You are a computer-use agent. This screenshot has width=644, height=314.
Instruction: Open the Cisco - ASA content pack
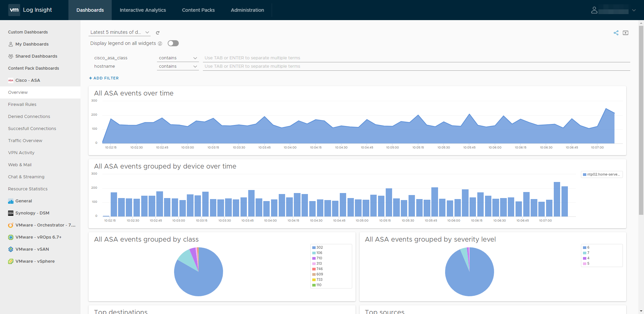pyautogui.click(x=28, y=80)
